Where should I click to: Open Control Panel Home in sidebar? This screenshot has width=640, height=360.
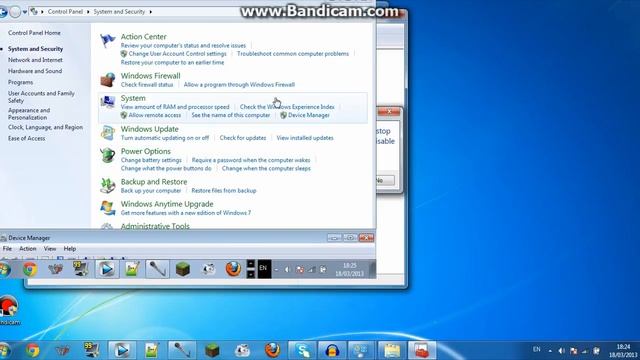[34, 33]
